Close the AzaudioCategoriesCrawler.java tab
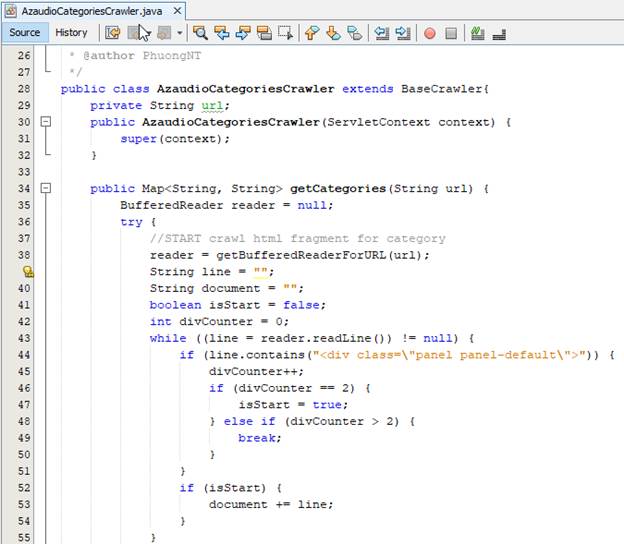 click(x=177, y=11)
